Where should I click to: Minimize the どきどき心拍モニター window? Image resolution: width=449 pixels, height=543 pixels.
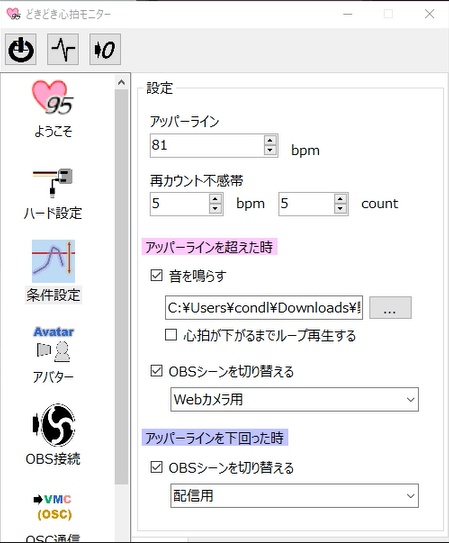[348, 14]
